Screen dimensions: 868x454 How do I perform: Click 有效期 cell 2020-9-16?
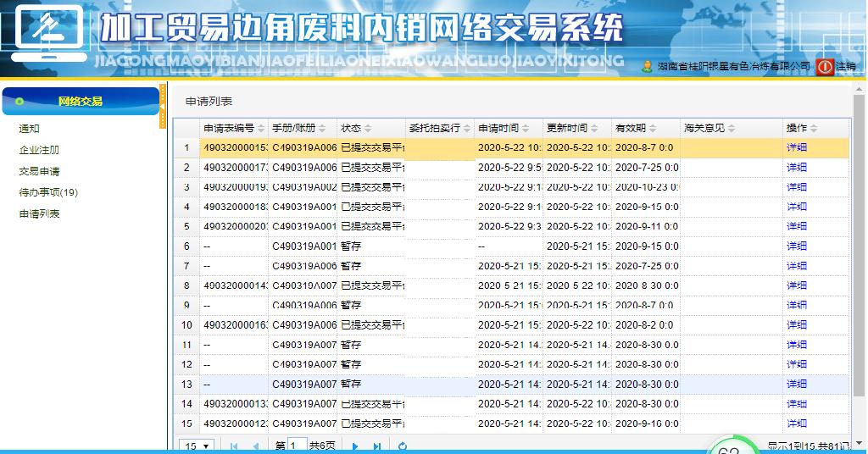point(646,424)
